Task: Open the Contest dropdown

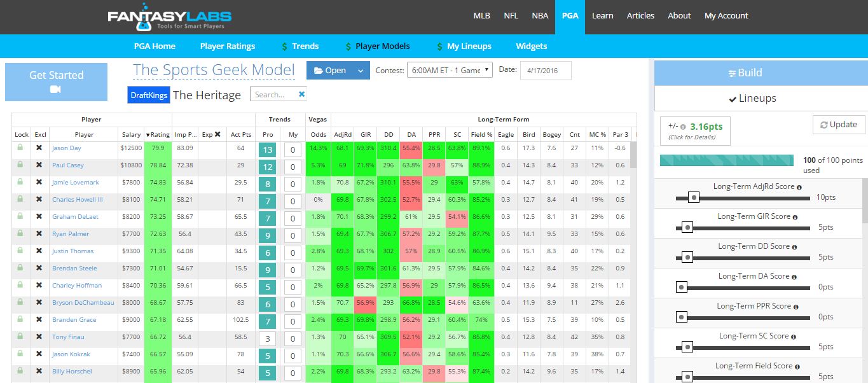Action: pos(450,70)
